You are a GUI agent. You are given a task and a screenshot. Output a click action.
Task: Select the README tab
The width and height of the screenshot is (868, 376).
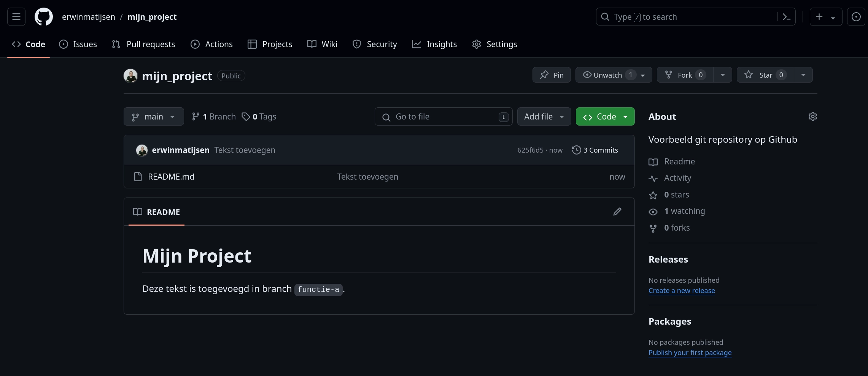[156, 212]
